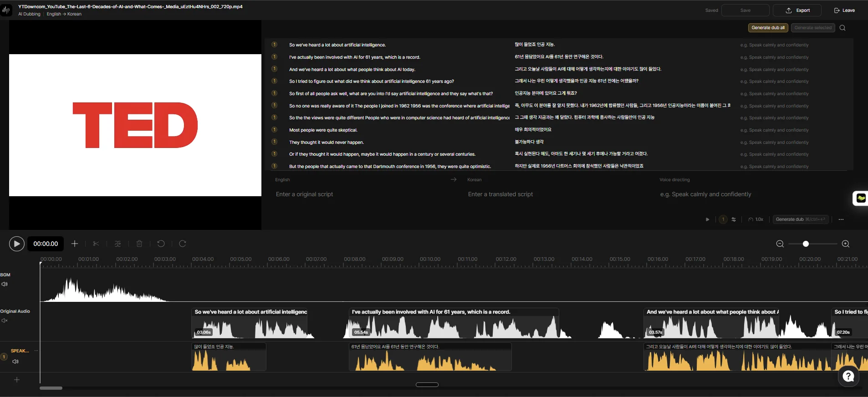This screenshot has width=868, height=397.
Task: Unmute the Original Audio track
Action: pyautogui.click(x=5, y=321)
